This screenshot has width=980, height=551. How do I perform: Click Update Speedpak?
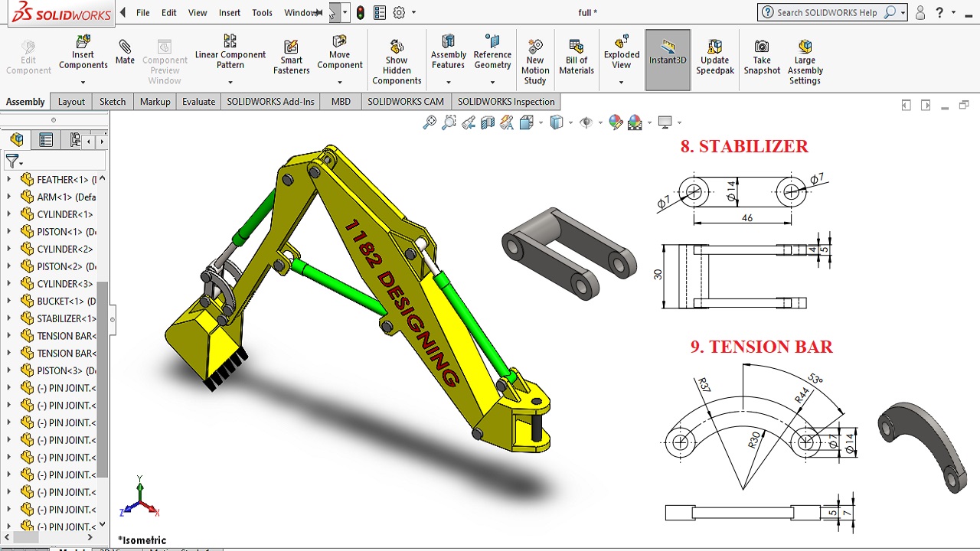tap(715, 57)
